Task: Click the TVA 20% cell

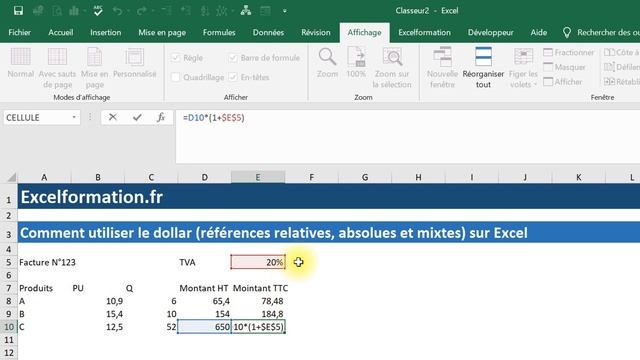Action: [x=258, y=262]
